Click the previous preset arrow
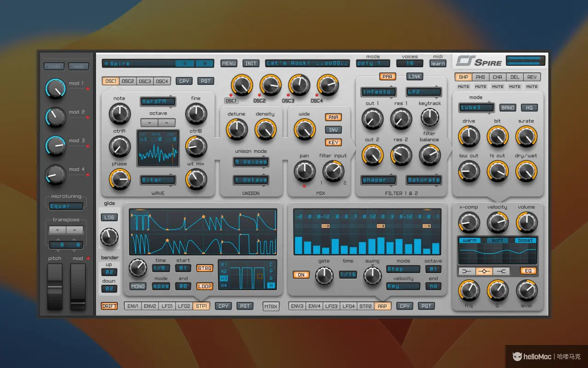The height and width of the screenshot is (368, 588). point(186,63)
